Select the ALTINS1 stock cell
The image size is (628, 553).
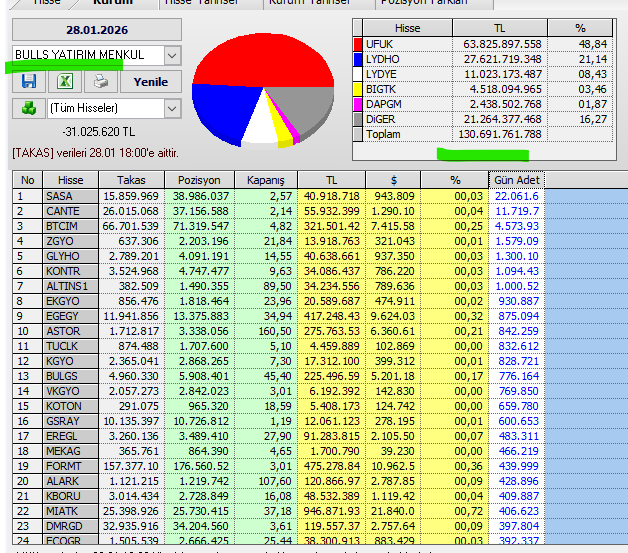point(70,286)
